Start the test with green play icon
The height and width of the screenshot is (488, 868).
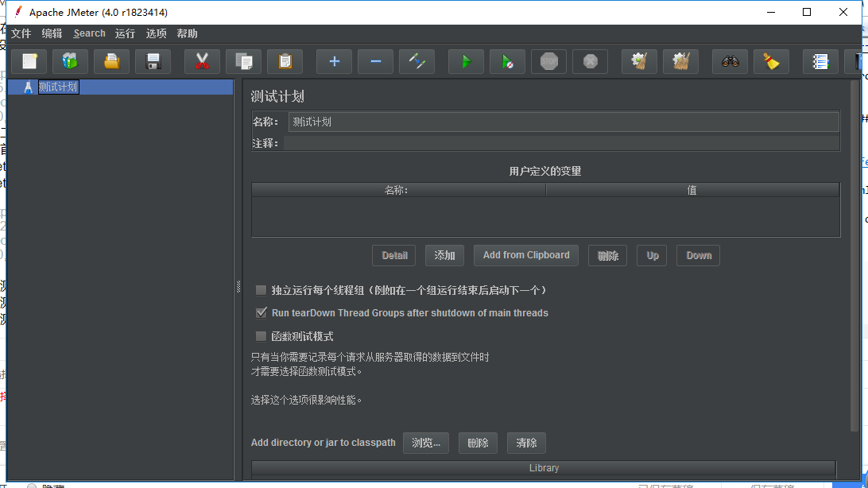(x=466, y=61)
